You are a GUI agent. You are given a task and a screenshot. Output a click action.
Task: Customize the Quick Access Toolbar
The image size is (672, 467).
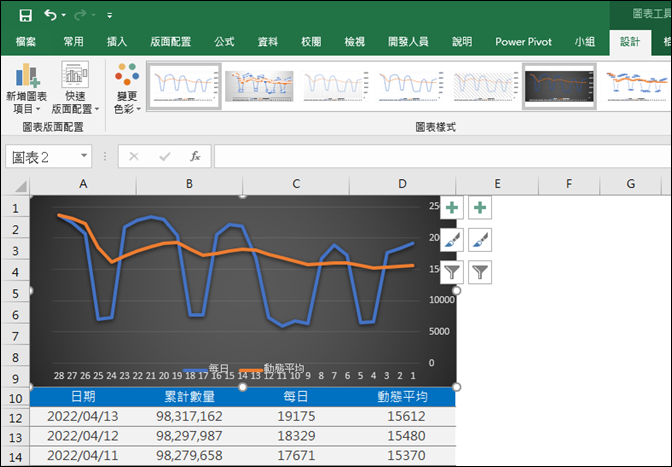pyautogui.click(x=110, y=15)
